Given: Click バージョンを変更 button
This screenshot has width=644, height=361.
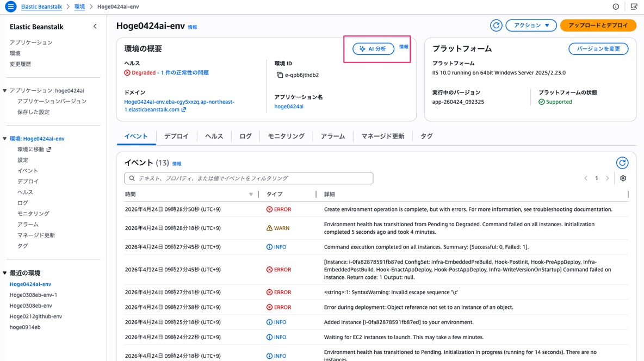Looking at the screenshot, I should 598,49.
